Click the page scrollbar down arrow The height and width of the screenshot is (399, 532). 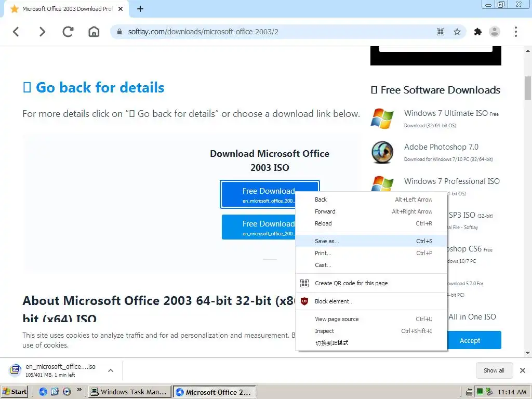click(x=528, y=353)
